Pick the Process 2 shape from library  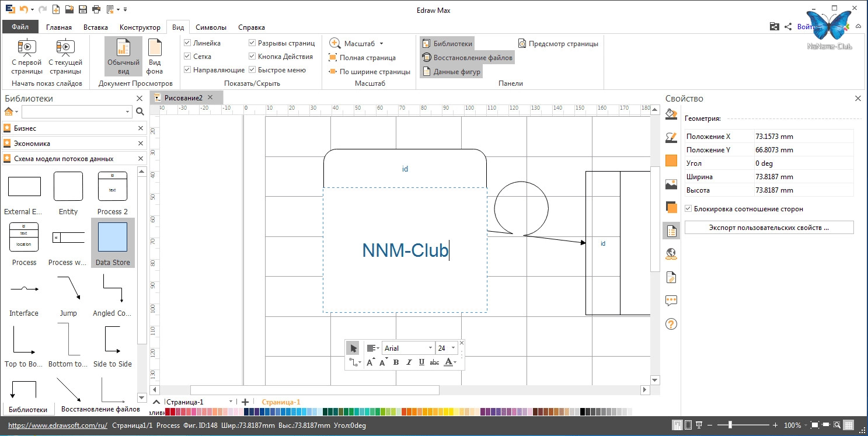[x=113, y=193]
